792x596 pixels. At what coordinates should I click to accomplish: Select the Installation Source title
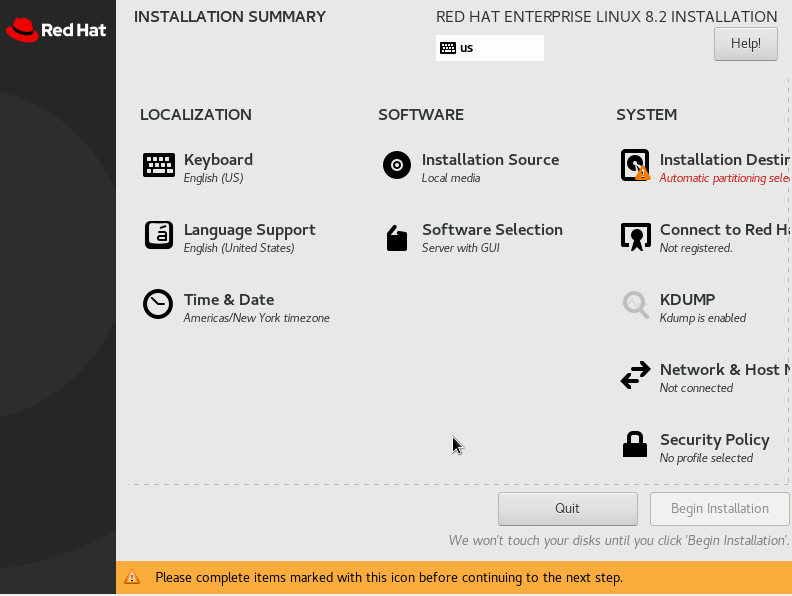pyautogui.click(x=490, y=160)
